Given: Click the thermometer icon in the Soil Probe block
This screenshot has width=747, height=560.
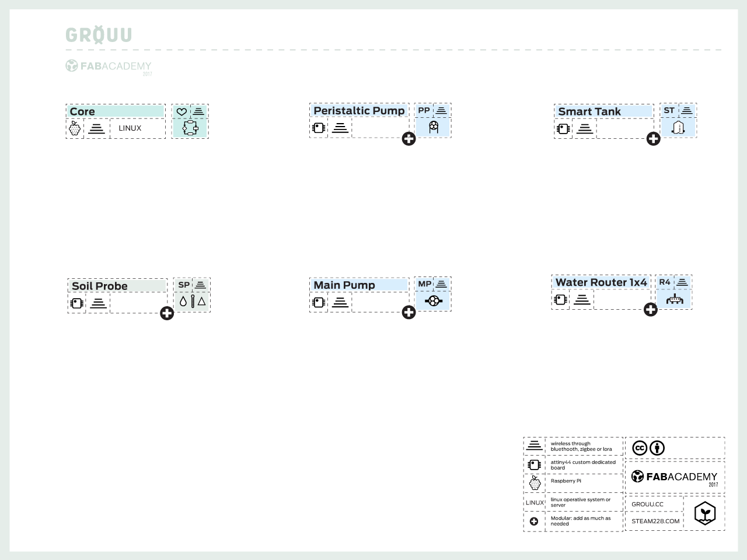Looking at the screenshot, I should click(192, 300).
